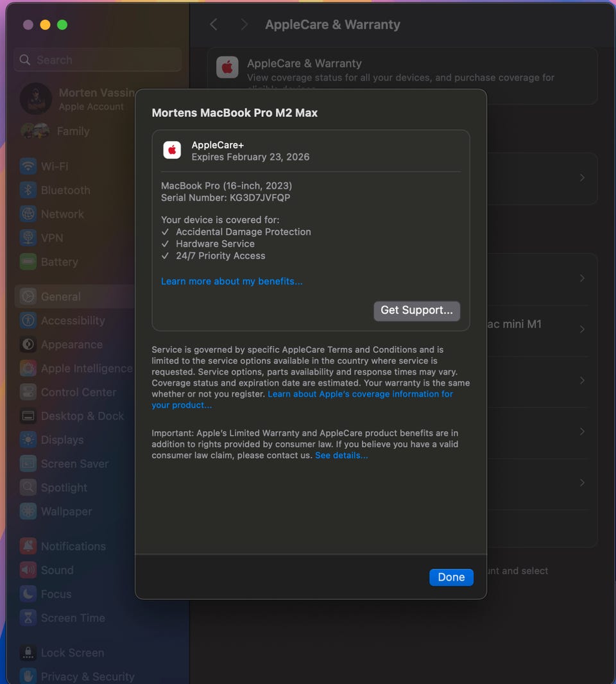The image size is (616, 684).
Task: Click the Mortens MacBook Pro M2 Max title
Action: (235, 113)
